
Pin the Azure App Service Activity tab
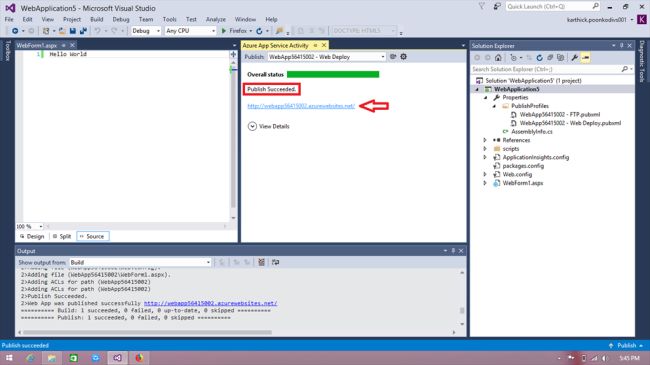click(x=315, y=45)
